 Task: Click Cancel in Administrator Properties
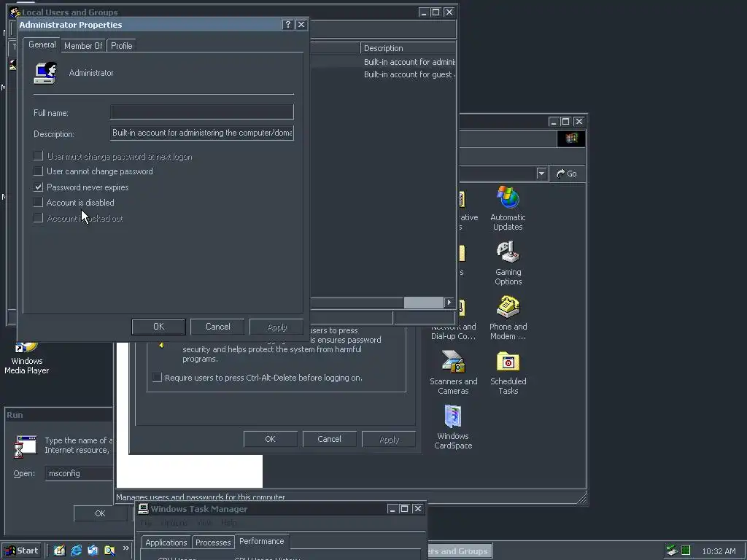(217, 327)
